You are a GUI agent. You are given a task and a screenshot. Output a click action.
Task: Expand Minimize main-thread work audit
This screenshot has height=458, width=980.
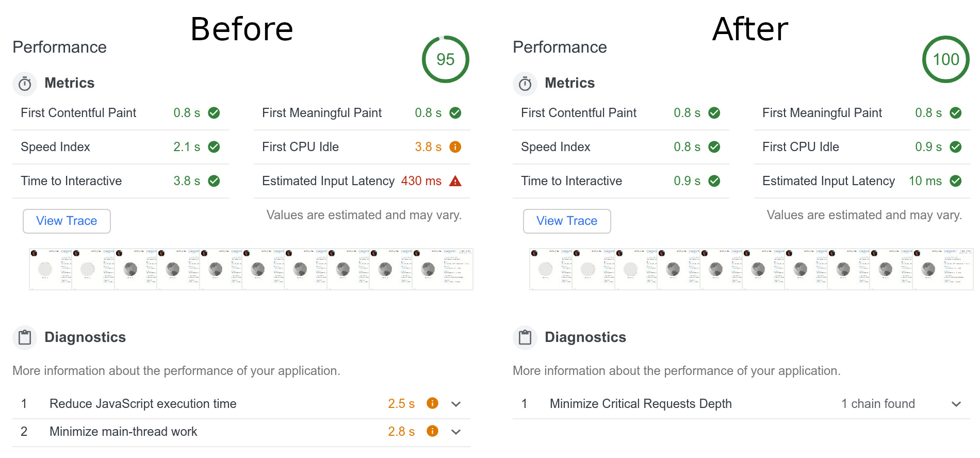click(456, 432)
